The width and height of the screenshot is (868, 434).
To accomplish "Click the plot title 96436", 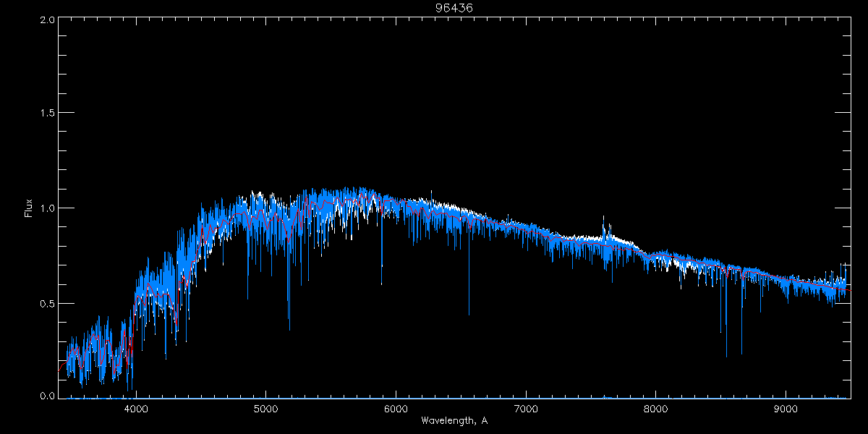I will 454,7.
